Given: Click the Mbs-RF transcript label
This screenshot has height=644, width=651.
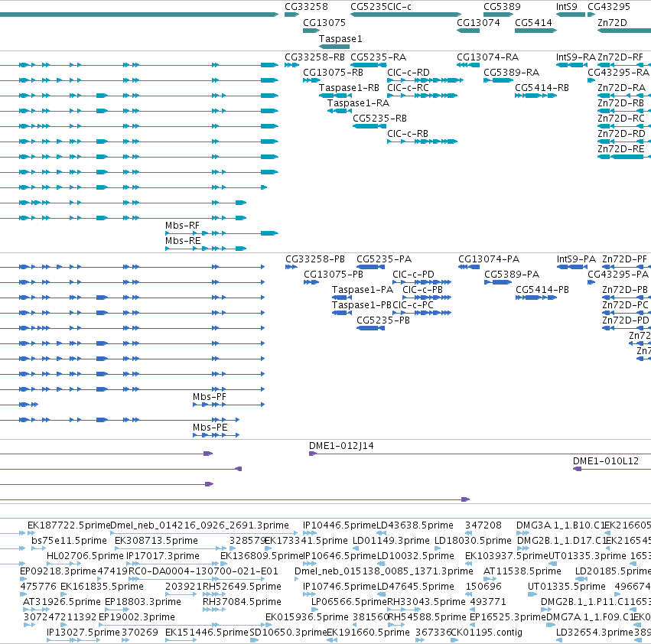Looking at the screenshot, I should (x=182, y=226).
